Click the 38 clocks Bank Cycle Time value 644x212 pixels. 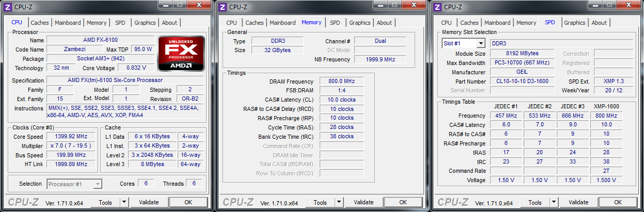click(341, 137)
